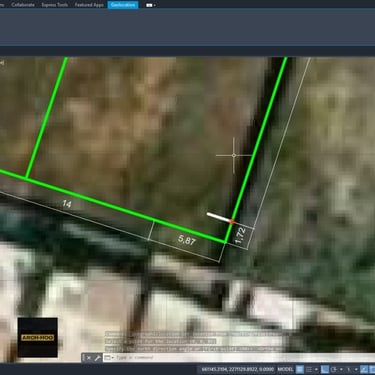Select the 14 dimension label
This screenshot has height=375, width=375.
pyautogui.click(x=67, y=203)
